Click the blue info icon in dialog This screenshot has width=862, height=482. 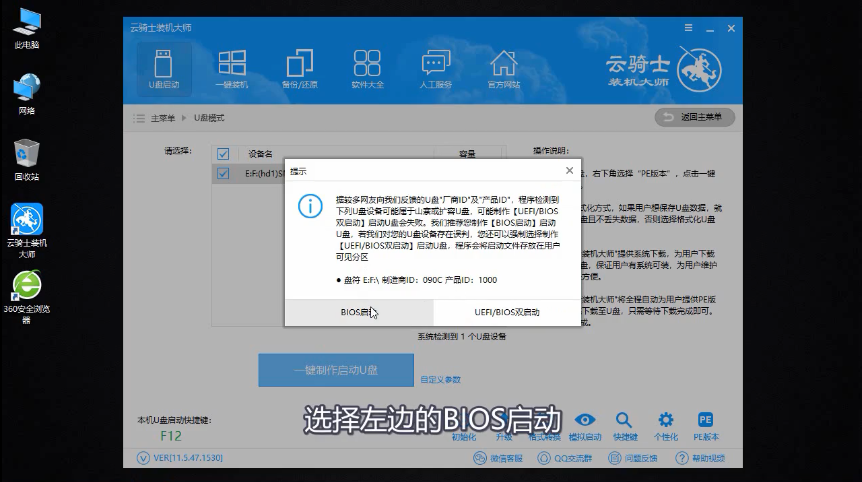[x=310, y=206]
